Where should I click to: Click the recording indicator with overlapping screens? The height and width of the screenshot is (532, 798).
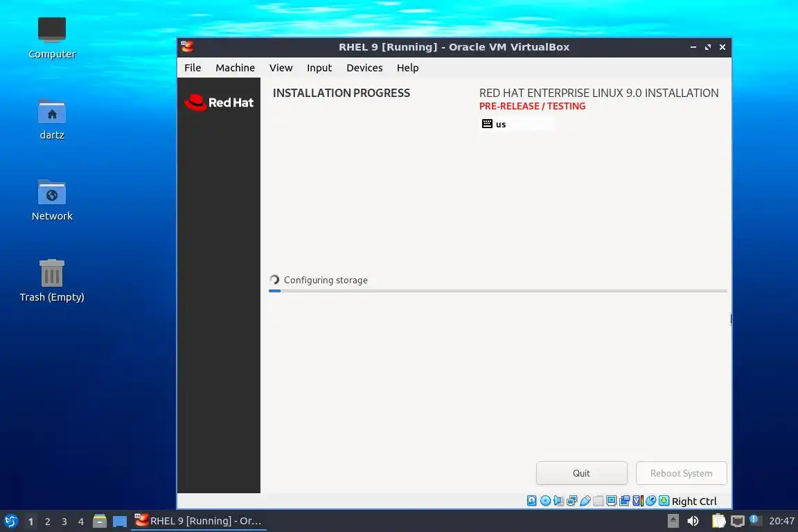pos(624,501)
